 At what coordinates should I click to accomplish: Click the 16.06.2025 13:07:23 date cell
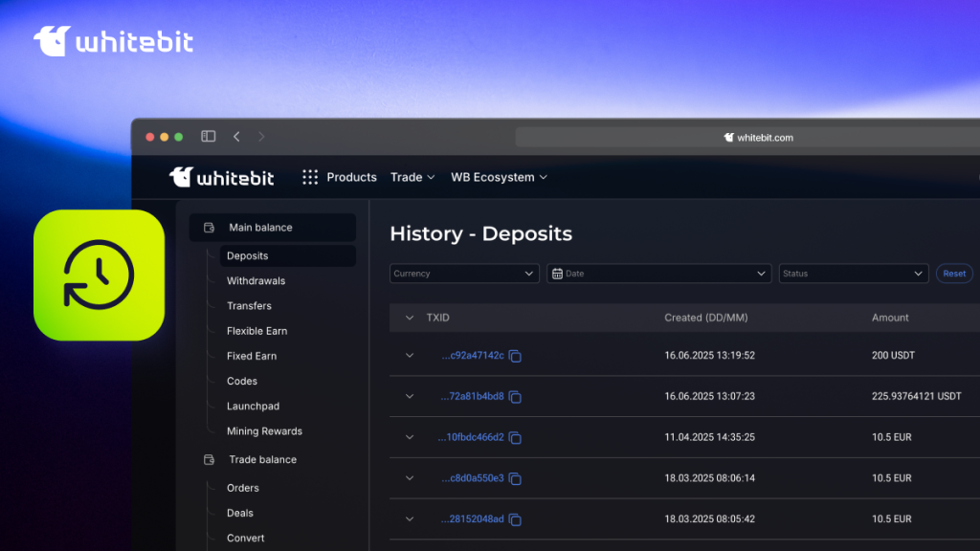pos(709,396)
